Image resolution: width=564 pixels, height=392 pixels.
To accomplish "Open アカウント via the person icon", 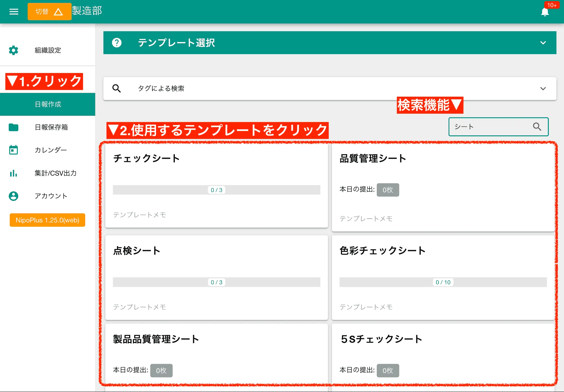I will click(x=13, y=196).
